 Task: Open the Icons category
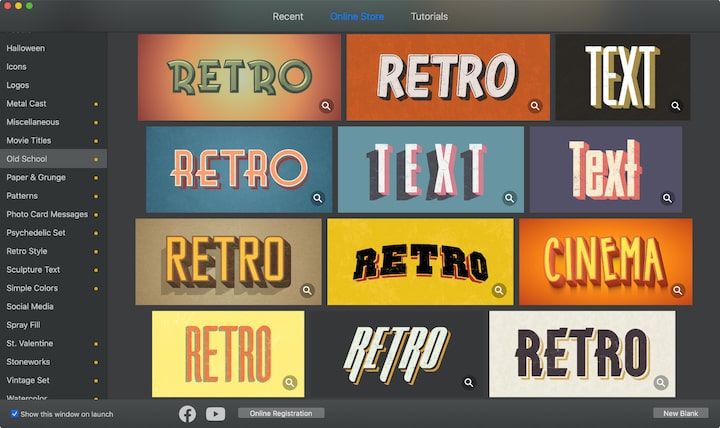pyautogui.click(x=53, y=67)
